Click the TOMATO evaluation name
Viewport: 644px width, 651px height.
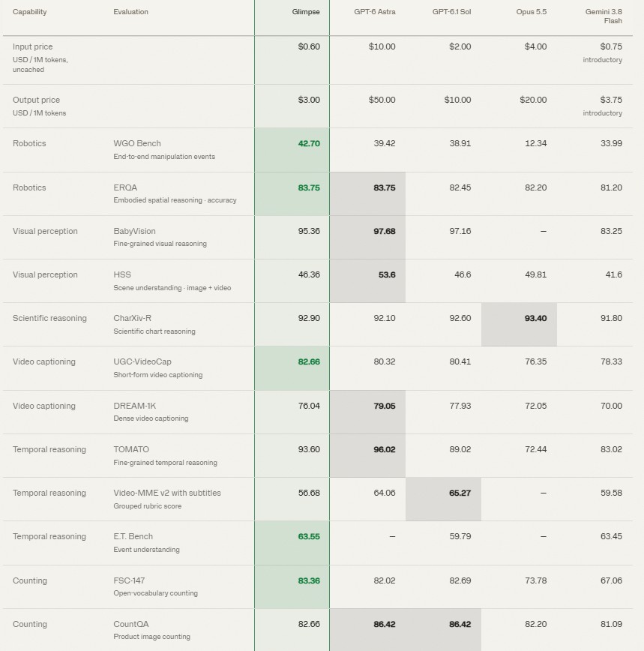tap(131, 450)
